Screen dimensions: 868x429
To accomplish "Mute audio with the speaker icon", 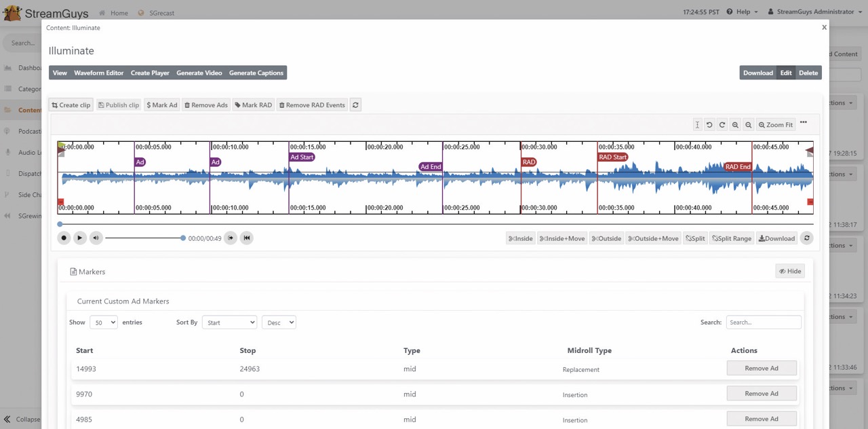I will tap(96, 238).
